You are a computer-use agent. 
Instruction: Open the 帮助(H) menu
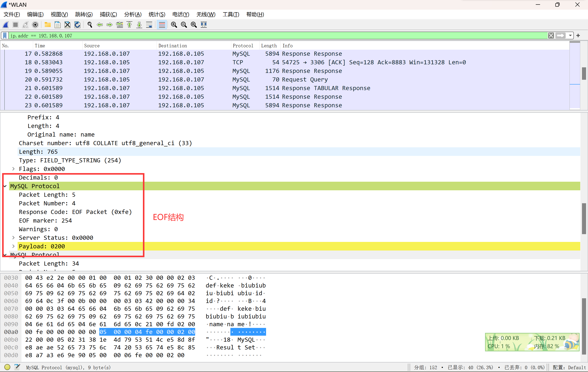coord(255,14)
